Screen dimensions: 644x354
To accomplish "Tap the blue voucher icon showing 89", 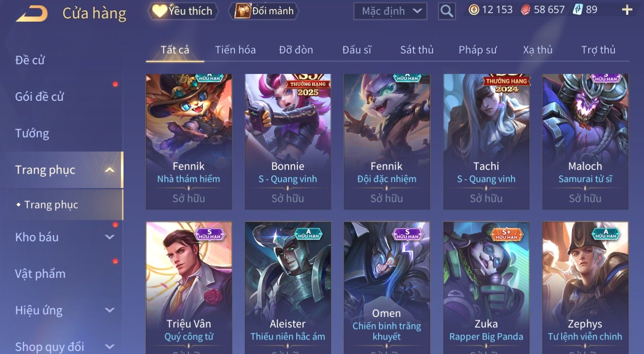I will [x=578, y=10].
